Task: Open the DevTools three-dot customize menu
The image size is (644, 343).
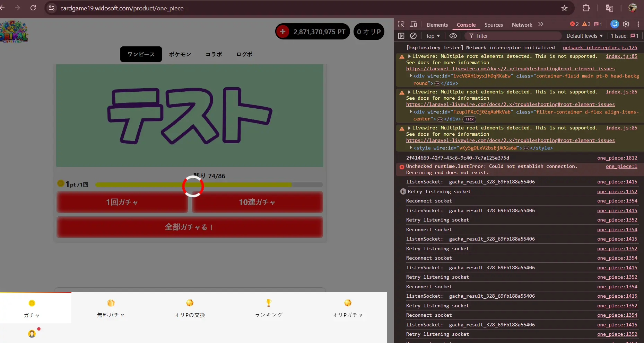Action: click(x=638, y=24)
